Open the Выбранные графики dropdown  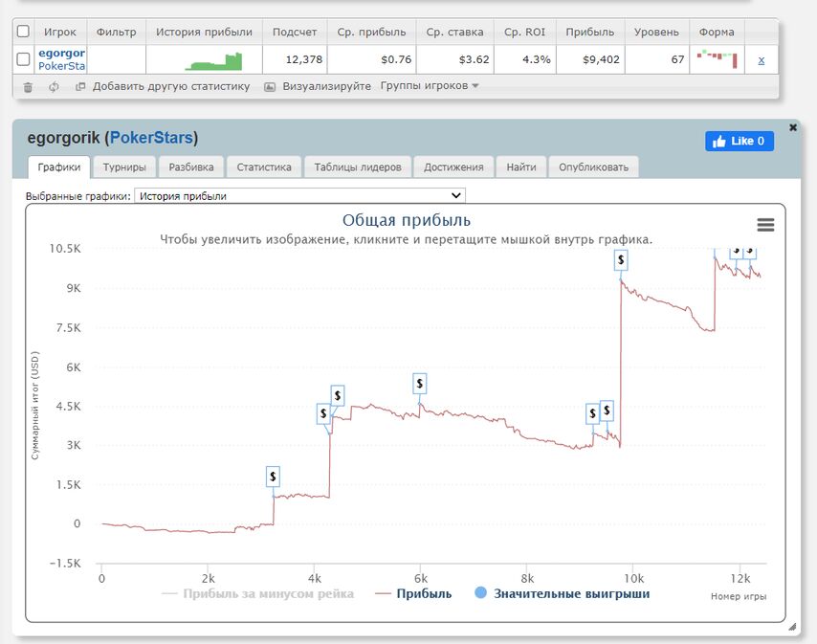[299, 196]
